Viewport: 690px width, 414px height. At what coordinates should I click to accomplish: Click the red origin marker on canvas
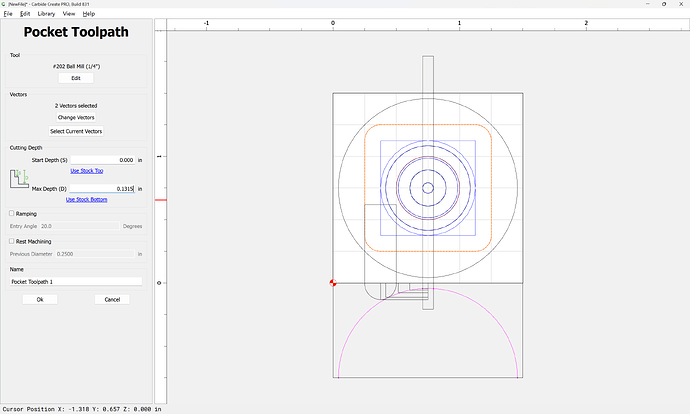pos(333,283)
